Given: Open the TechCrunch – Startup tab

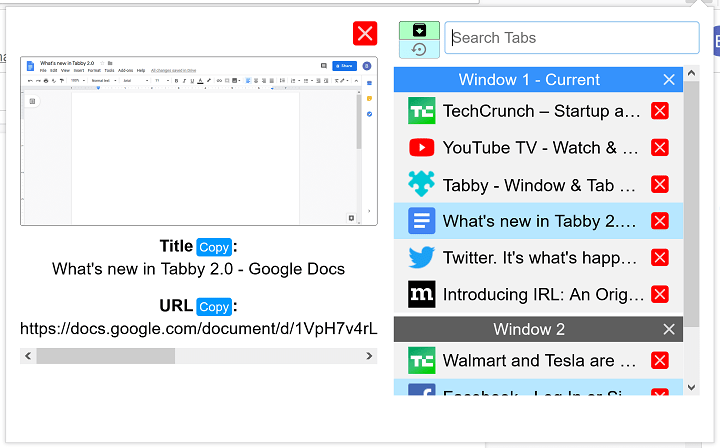Looking at the screenshot, I should [x=541, y=111].
